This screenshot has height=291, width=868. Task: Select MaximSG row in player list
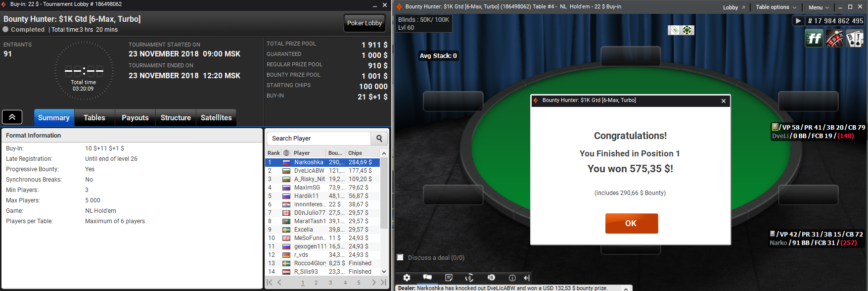coord(322,188)
